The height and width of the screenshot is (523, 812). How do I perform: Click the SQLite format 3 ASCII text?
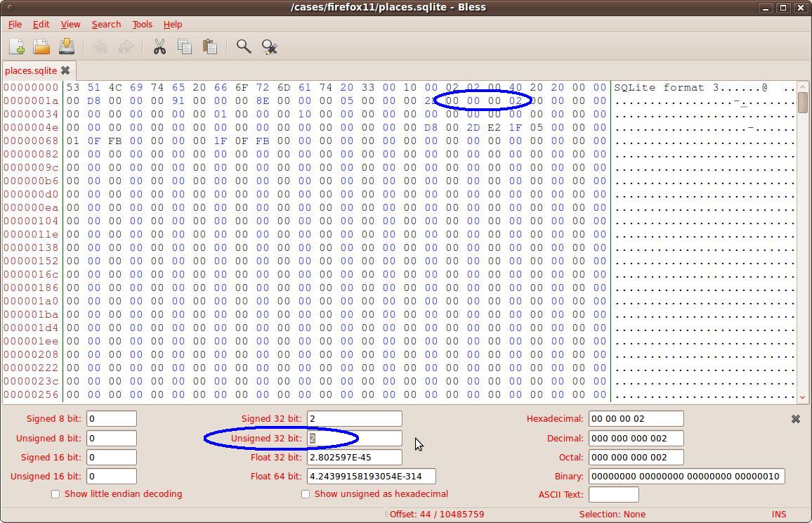pyautogui.click(x=667, y=88)
